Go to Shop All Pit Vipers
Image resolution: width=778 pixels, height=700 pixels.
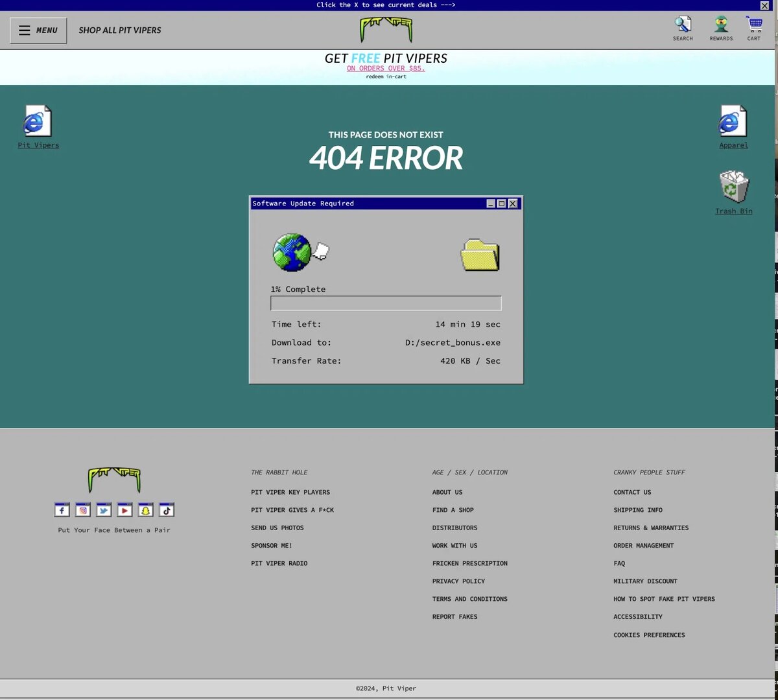coord(120,30)
